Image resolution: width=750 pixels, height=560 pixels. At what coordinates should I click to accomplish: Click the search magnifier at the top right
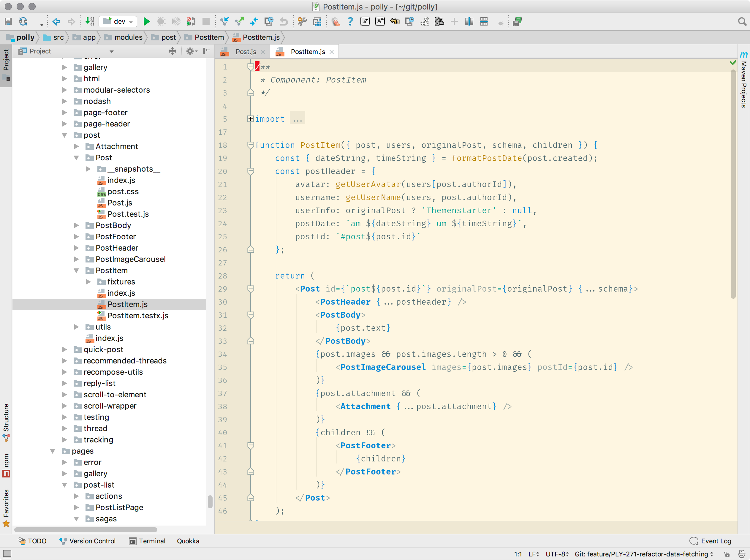742,22
